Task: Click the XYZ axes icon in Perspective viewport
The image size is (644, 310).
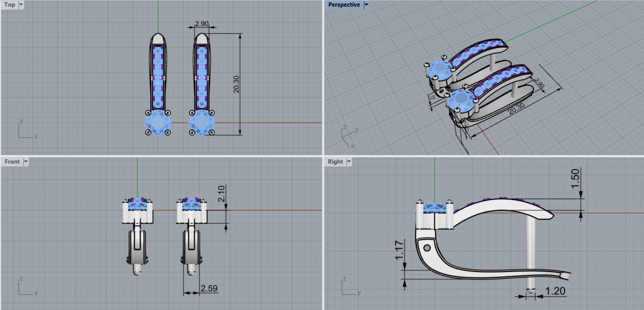Action: 348,138
